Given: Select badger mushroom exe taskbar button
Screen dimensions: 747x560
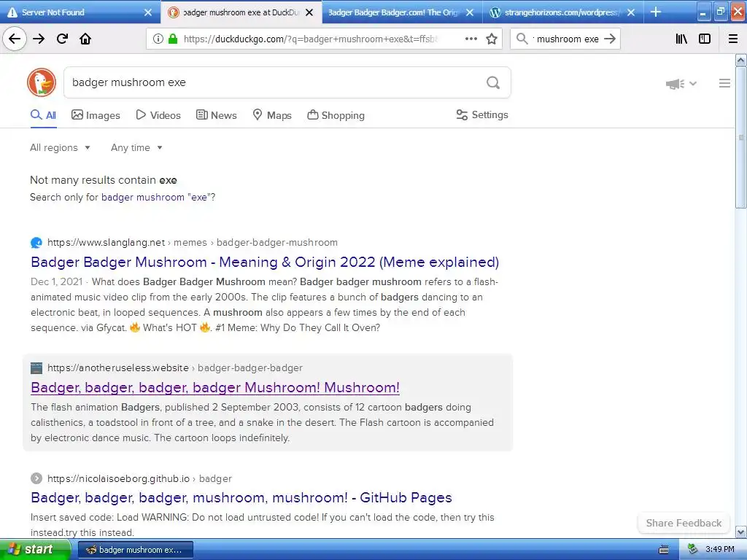Looking at the screenshot, I should pos(135,550).
